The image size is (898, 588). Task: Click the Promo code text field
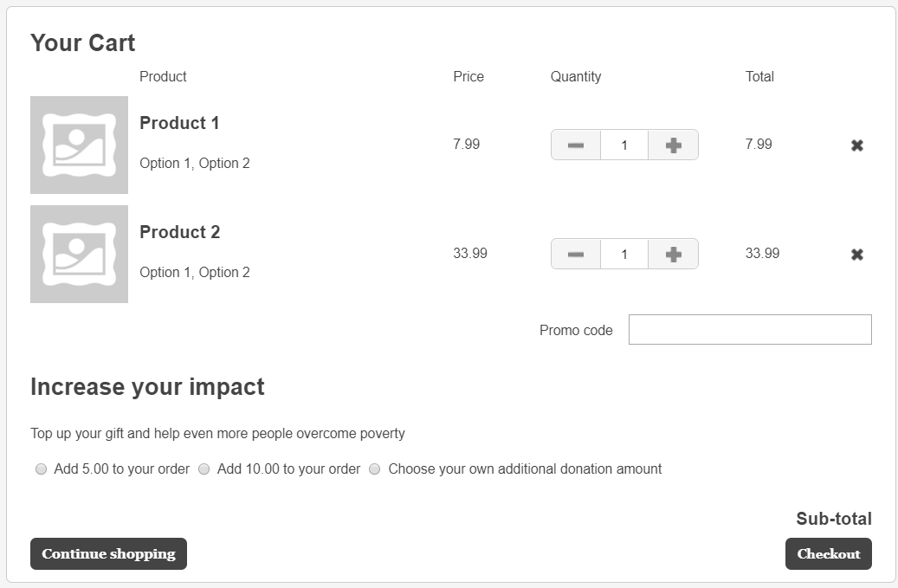(x=749, y=330)
